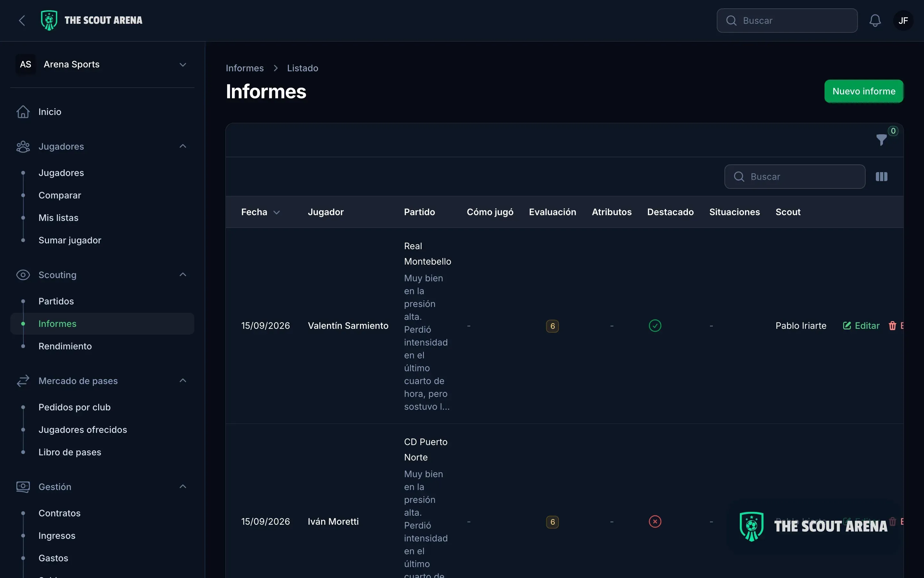The width and height of the screenshot is (924, 578).
Task: Open the table filter funnel icon
Action: click(881, 140)
